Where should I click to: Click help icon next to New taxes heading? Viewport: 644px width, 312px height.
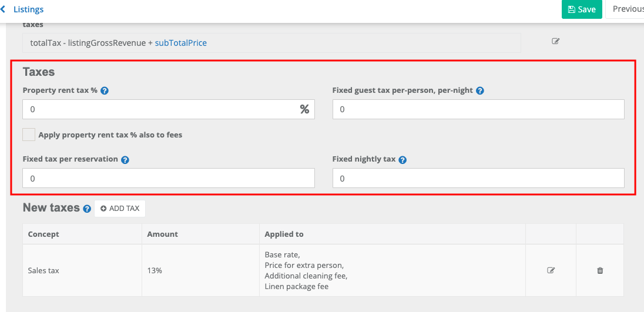87,209
